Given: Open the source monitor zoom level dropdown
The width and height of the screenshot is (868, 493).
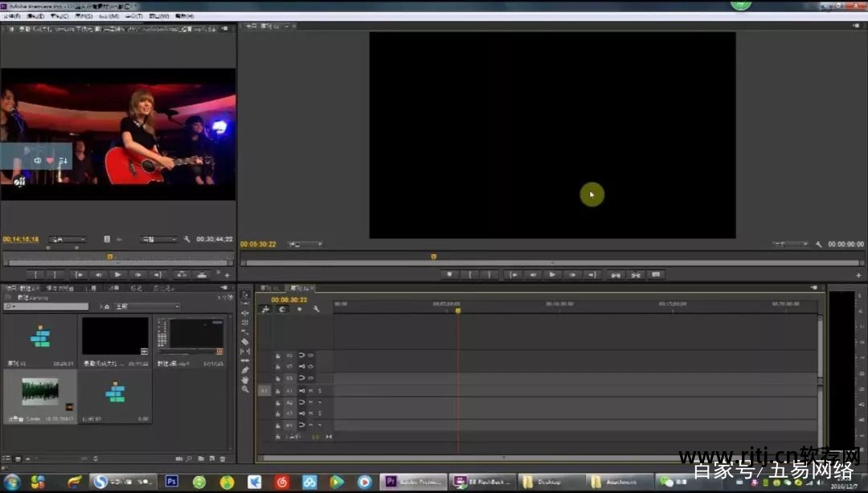Looking at the screenshot, I should point(68,239).
